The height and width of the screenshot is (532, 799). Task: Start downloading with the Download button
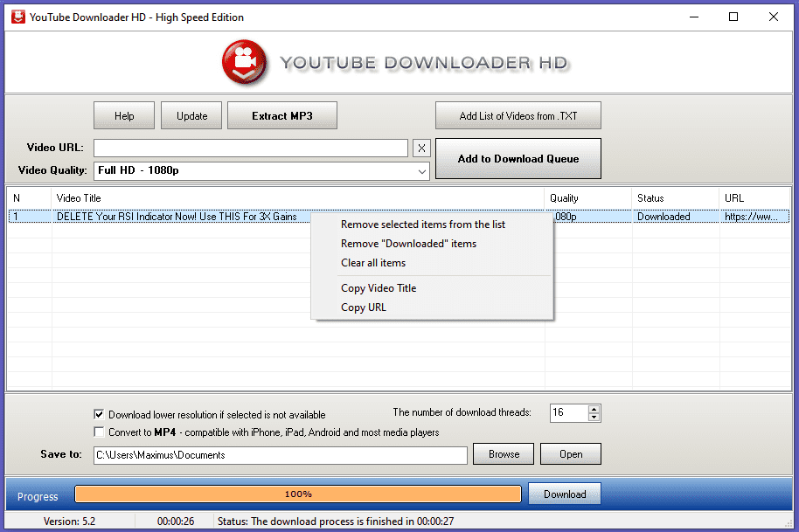565,494
